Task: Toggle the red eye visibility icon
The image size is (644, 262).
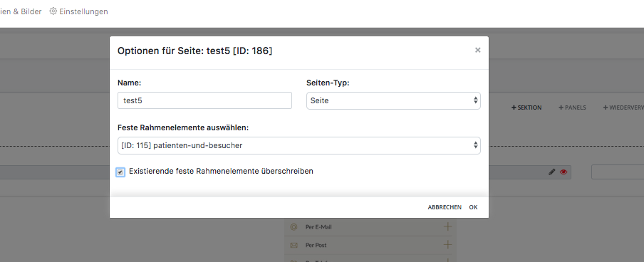Action: (x=563, y=172)
